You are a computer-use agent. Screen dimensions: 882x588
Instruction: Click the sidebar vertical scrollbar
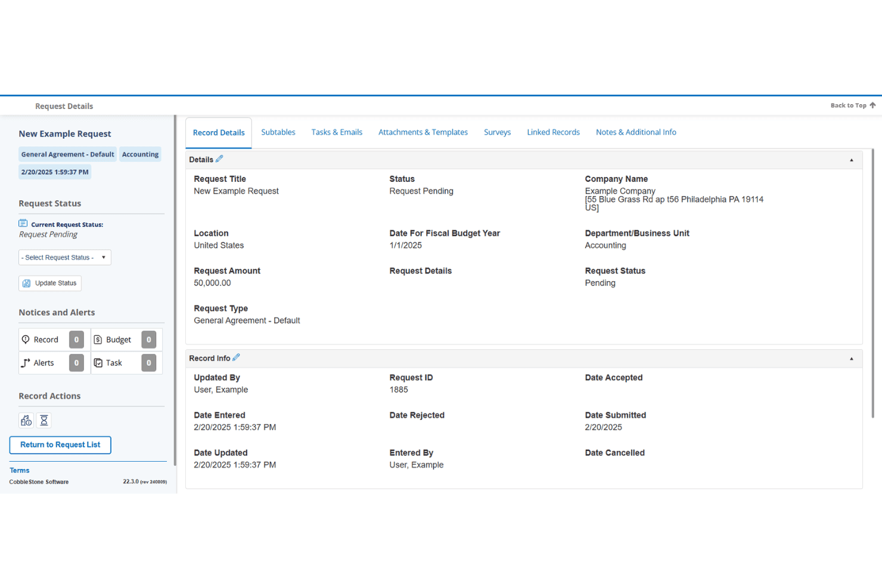(175, 290)
